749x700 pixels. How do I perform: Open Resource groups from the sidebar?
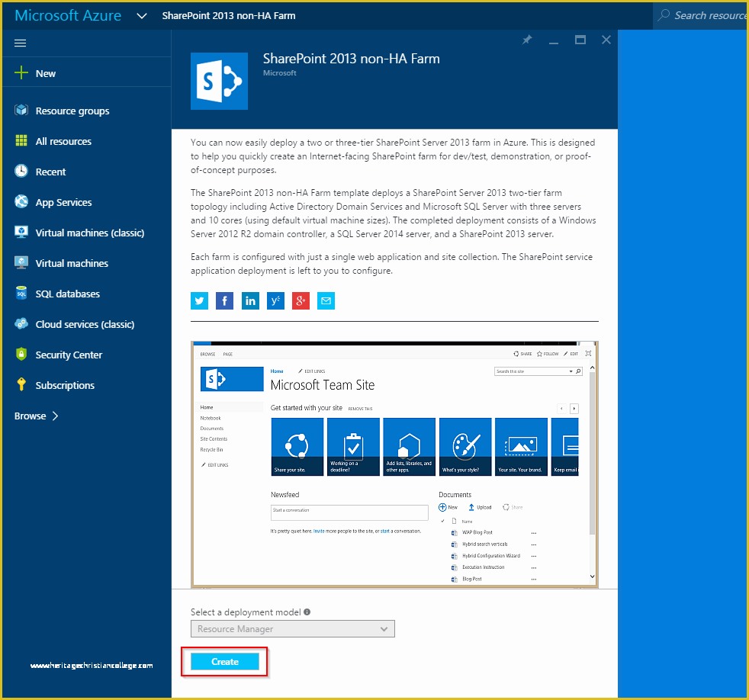click(72, 111)
